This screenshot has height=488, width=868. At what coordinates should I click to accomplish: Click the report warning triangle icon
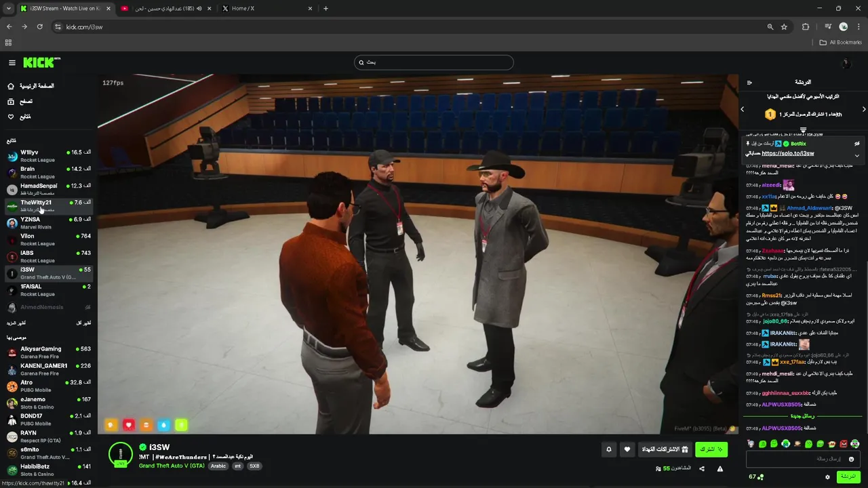click(720, 468)
